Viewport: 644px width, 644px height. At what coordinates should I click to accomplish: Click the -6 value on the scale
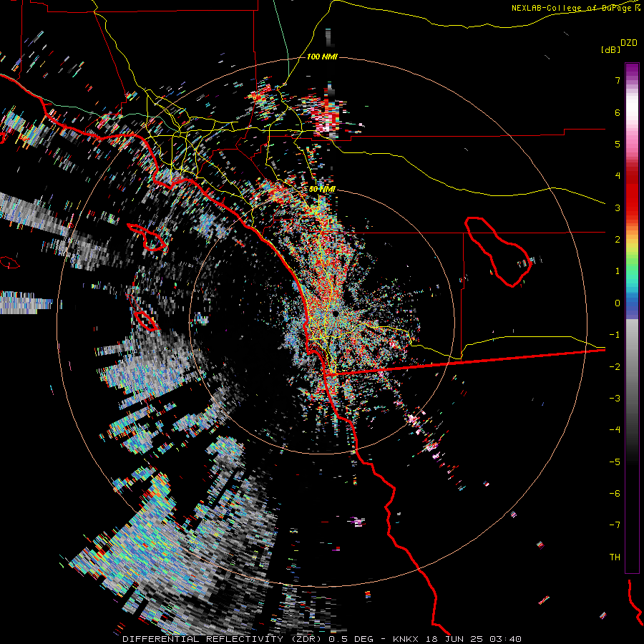[x=615, y=494]
